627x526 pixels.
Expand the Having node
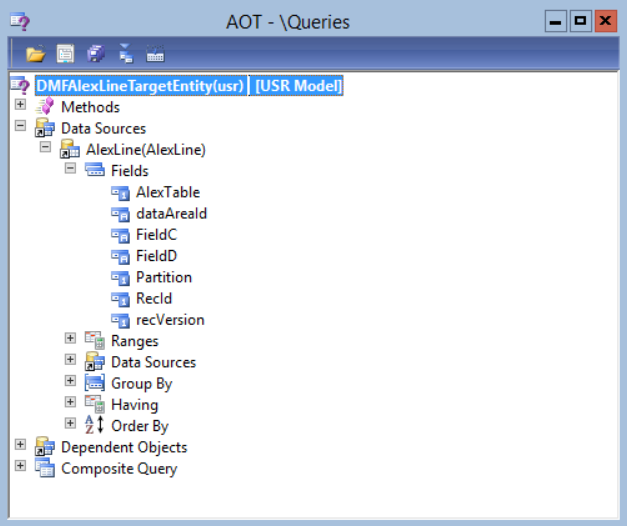[x=70, y=402]
